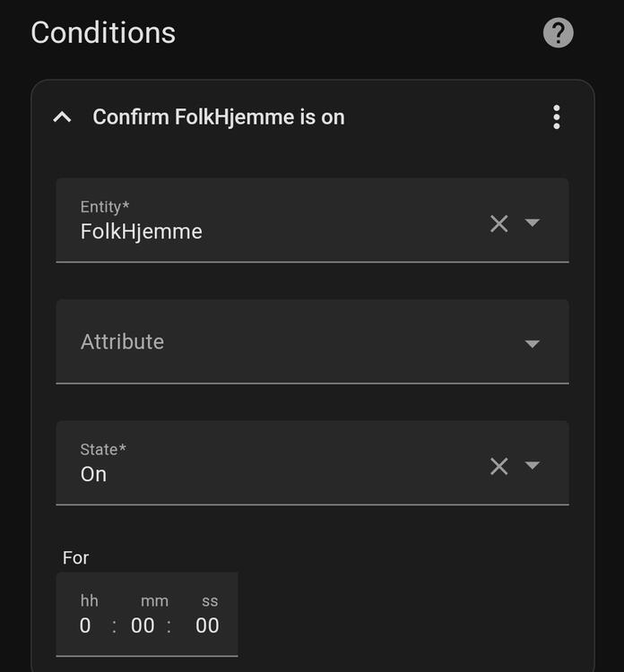The image size is (624, 672).
Task: Click the ss label above seconds
Action: [x=210, y=600]
